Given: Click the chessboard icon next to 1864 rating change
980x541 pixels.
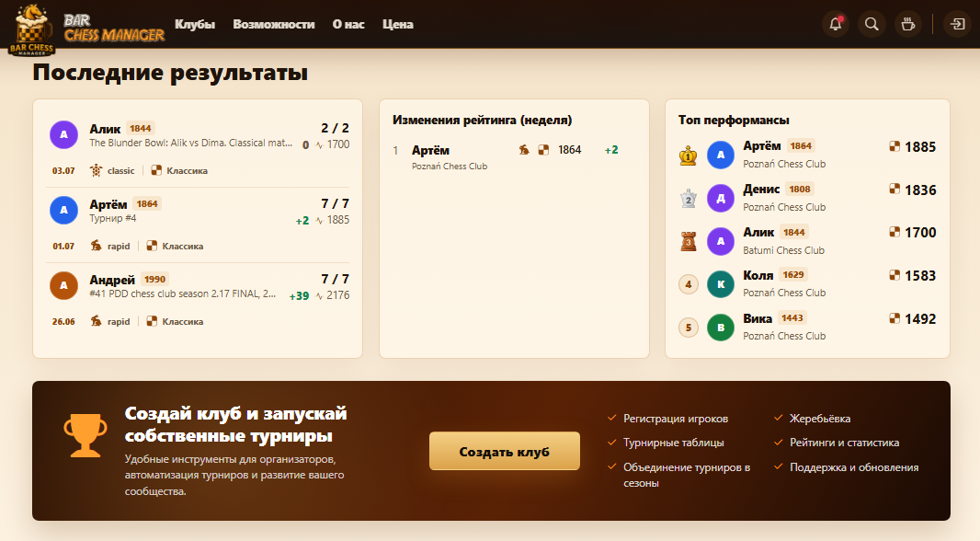Looking at the screenshot, I should click(x=543, y=149).
